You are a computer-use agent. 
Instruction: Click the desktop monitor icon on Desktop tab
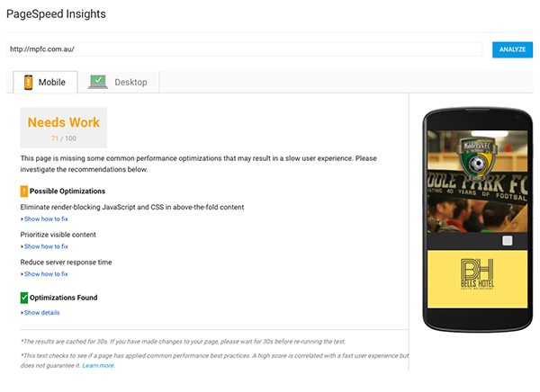(98, 82)
